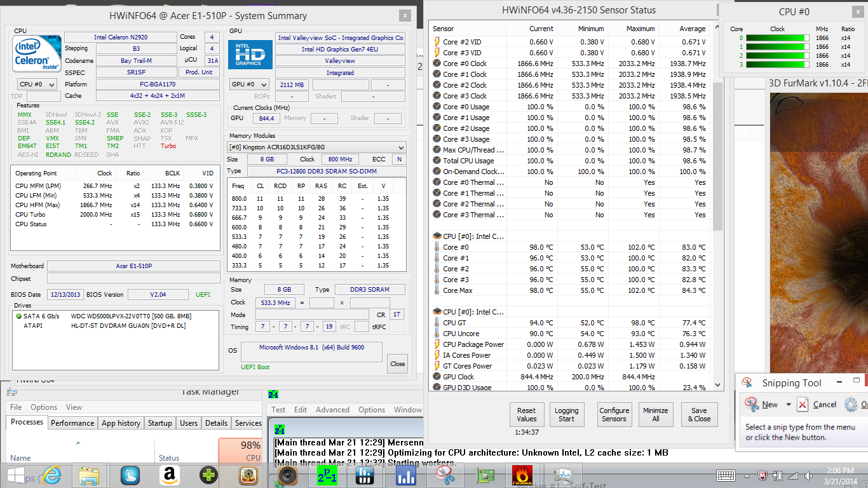Image resolution: width=868 pixels, height=488 pixels.
Task: Click the bolt icon for CPU Package Power
Action: (437, 344)
